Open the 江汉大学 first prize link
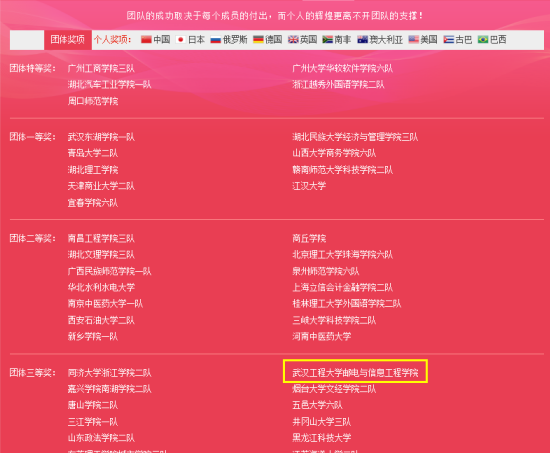Image resolution: width=550 pixels, height=455 pixels. click(309, 186)
